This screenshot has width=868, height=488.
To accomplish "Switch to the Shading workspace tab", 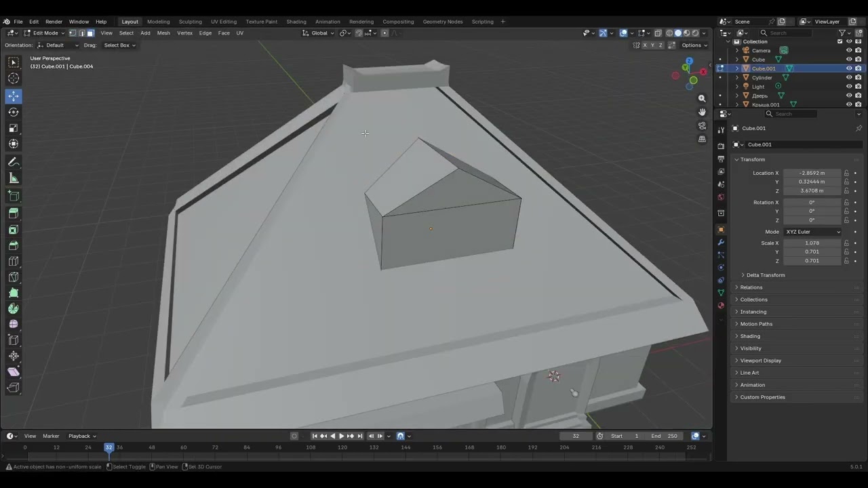I will (x=296, y=22).
